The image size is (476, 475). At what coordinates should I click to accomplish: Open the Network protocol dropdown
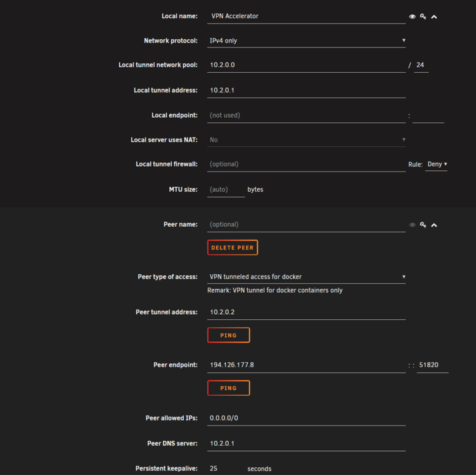(x=306, y=41)
